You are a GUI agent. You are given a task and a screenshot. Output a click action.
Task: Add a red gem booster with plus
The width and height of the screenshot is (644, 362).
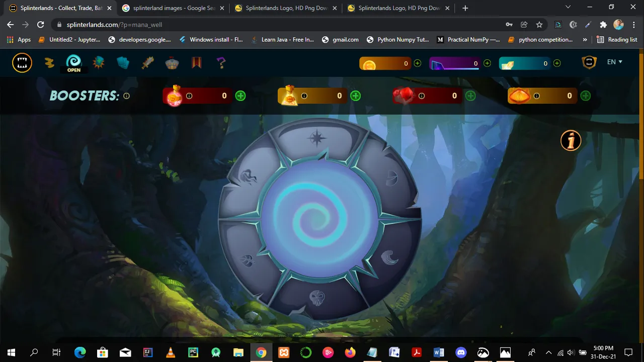(470, 96)
